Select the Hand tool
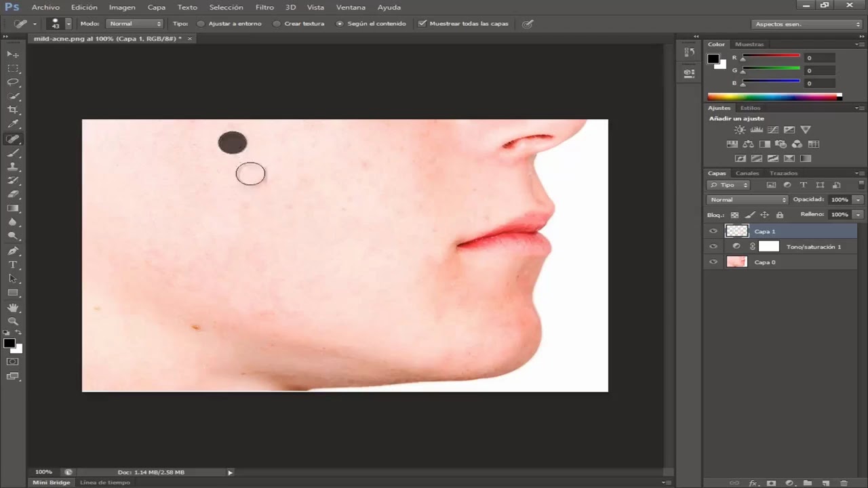Image resolution: width=868 pixels, height=488 pixels. click(x=13, y=308)
